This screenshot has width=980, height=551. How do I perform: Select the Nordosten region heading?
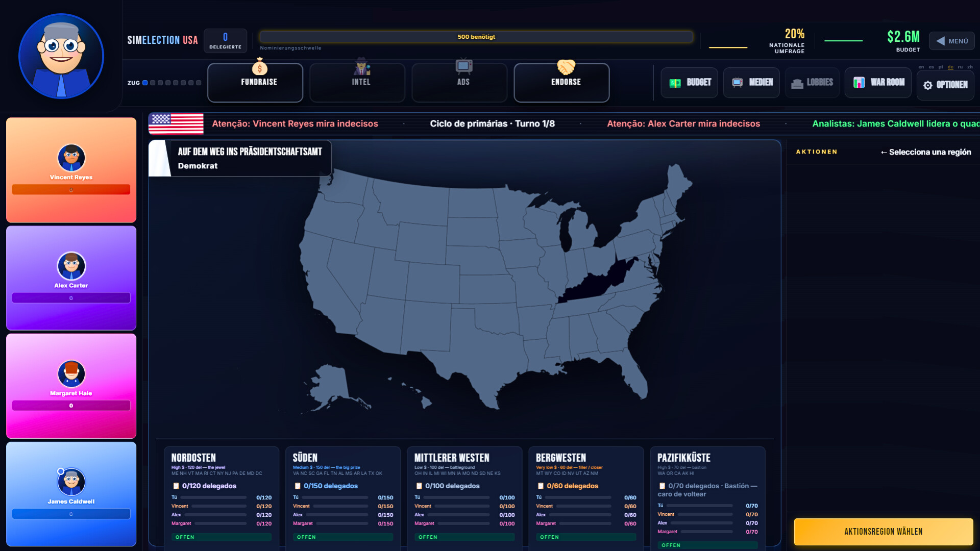tap(193, 458)
